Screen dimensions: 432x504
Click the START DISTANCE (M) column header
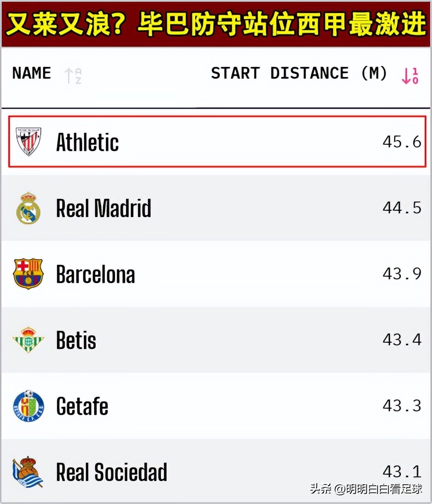point(299,73)
